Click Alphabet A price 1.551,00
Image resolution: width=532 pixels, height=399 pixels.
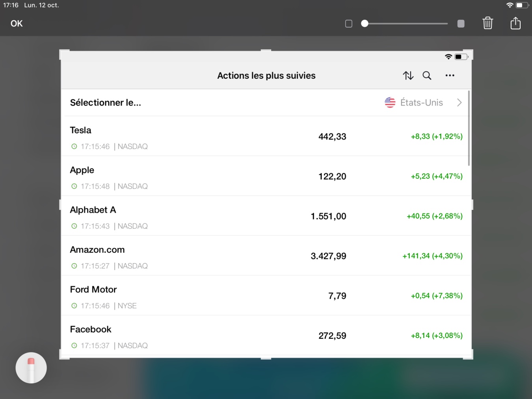[328, 216]
